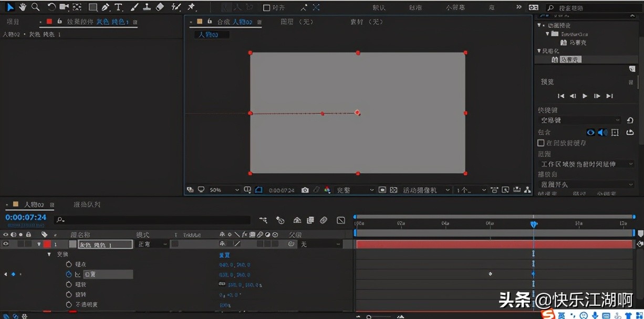Enable the snapping checkbox in the toolbar
Image resolution: width=644 pixels, height=319 pixels.
pos(266,8)
